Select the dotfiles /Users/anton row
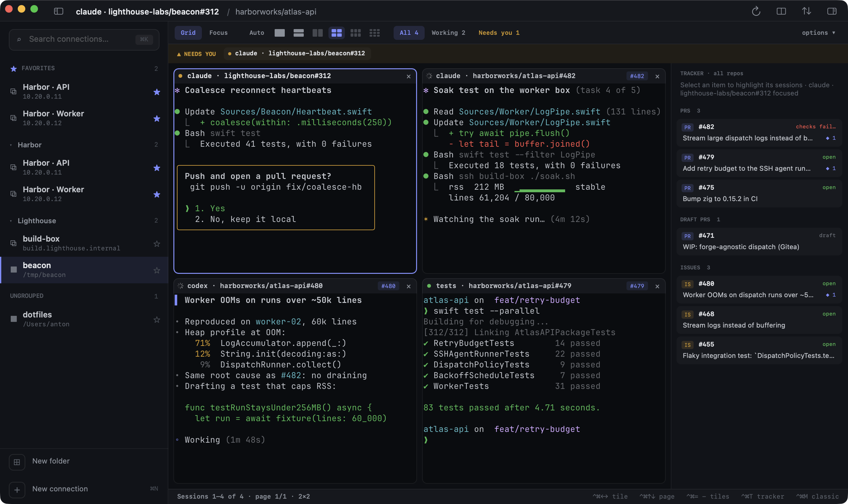This screenshot has width=848, height=504. 84,319
